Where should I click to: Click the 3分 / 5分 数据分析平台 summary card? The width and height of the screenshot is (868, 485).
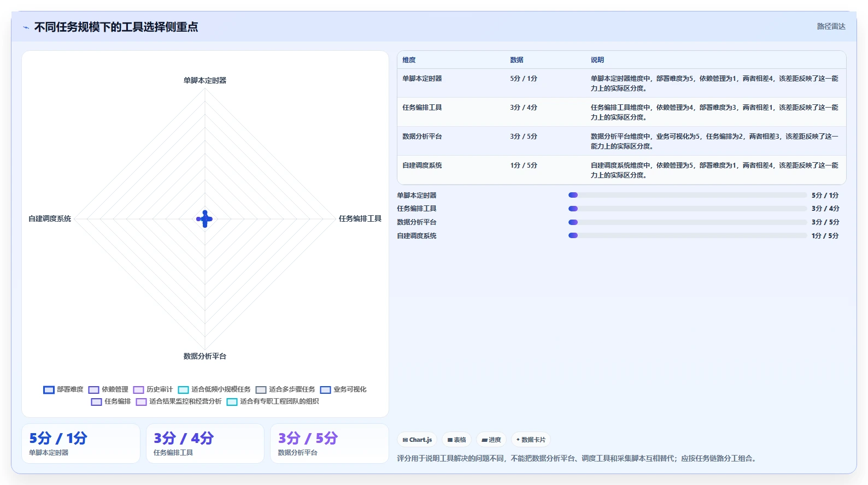pyautogui.click(x=330, y=443)
